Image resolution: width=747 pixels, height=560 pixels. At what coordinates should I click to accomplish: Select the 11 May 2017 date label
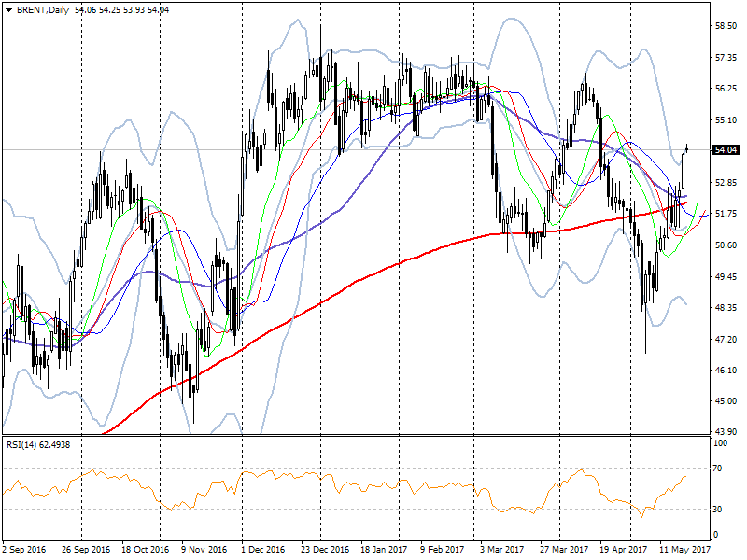point(684,550)
